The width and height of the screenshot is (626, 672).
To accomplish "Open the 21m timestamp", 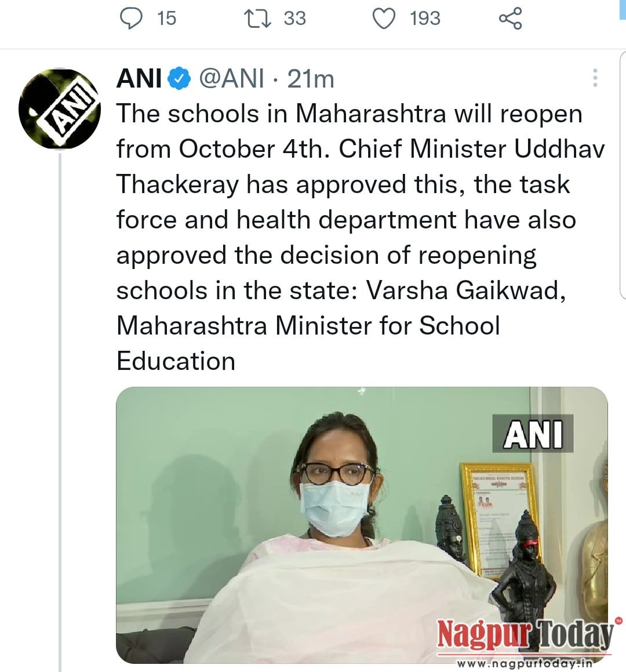I will [x=310, y=79].
